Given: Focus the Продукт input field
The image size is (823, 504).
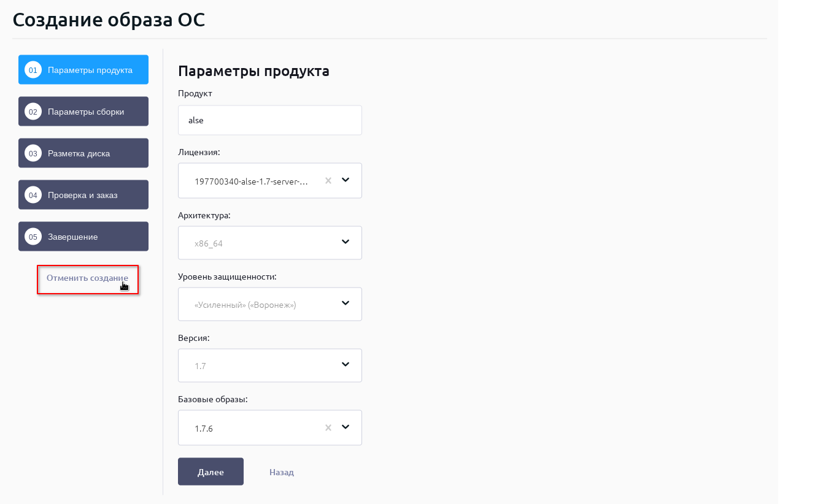Looking at the screenshot, I should [x=270, y=120].
